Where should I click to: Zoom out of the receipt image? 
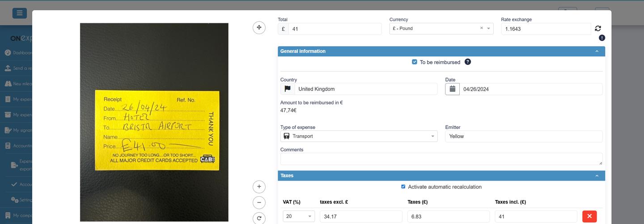pos(259,202)
